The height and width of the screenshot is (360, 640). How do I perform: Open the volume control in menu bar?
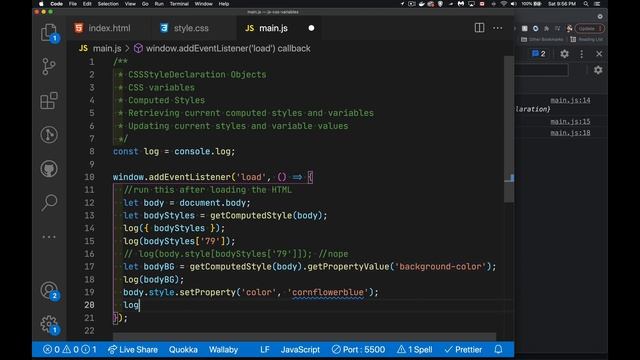click(513, 4)
